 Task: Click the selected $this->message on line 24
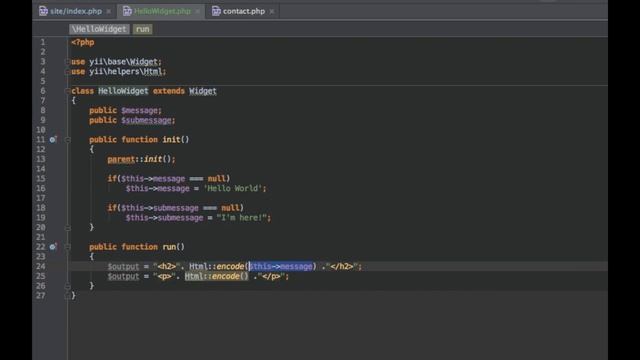pyautogui.click(x=280, y=266)
